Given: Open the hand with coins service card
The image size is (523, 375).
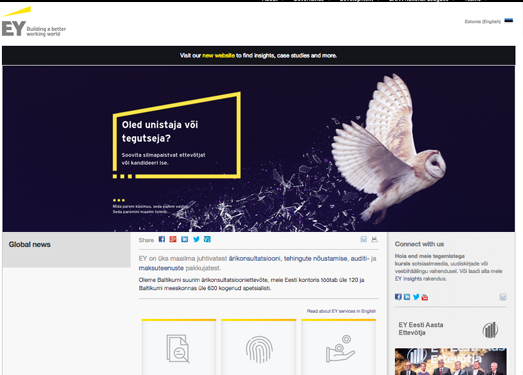Looking at the screenshot, I should click(x=339, y=347).
